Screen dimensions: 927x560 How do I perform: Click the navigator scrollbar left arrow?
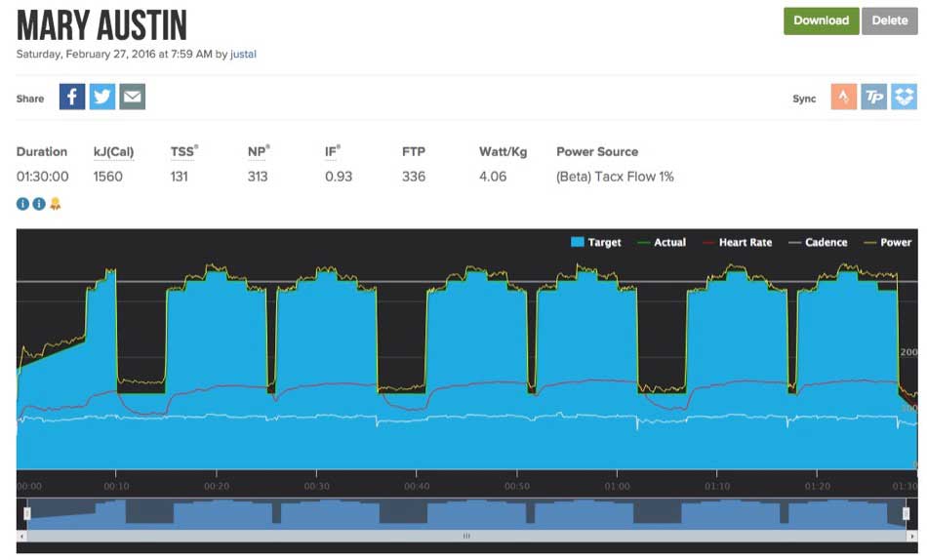pyautogui.click(x=21, y=536)
